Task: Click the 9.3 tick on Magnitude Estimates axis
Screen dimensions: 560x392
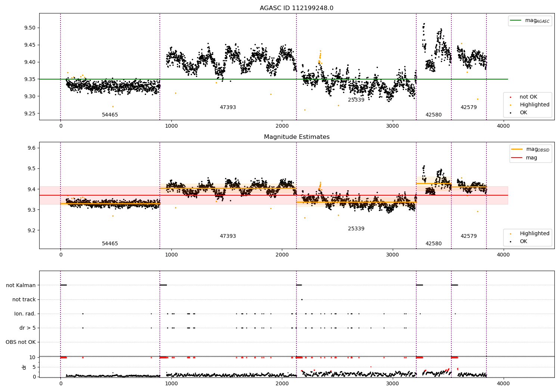Action: [x=31, y=210]
